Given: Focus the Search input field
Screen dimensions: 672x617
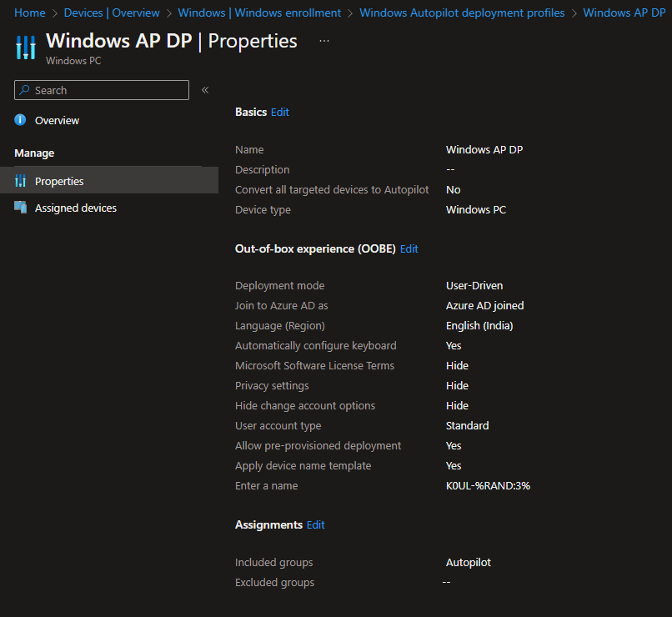Looking at the screenshot, I should (102, 90).
